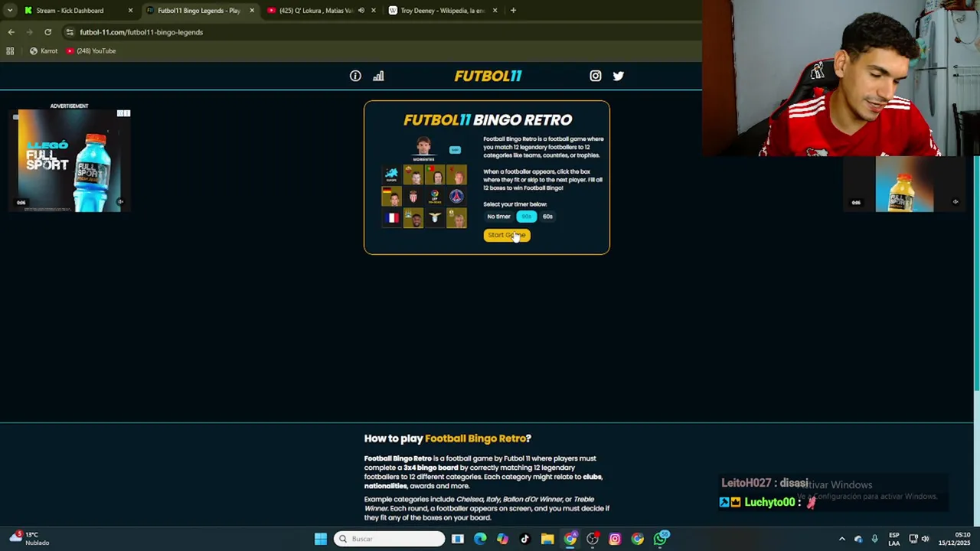Click the FUTBOL11 header logo
Viewport: 980px width, 551px height.
[488, 76]
